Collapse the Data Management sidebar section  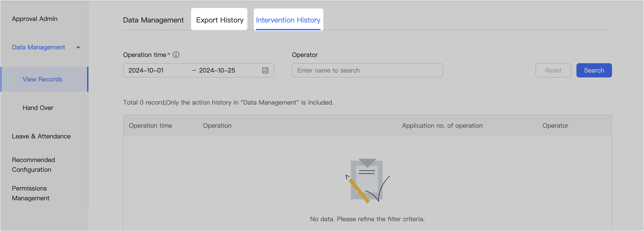pos(78,47)
